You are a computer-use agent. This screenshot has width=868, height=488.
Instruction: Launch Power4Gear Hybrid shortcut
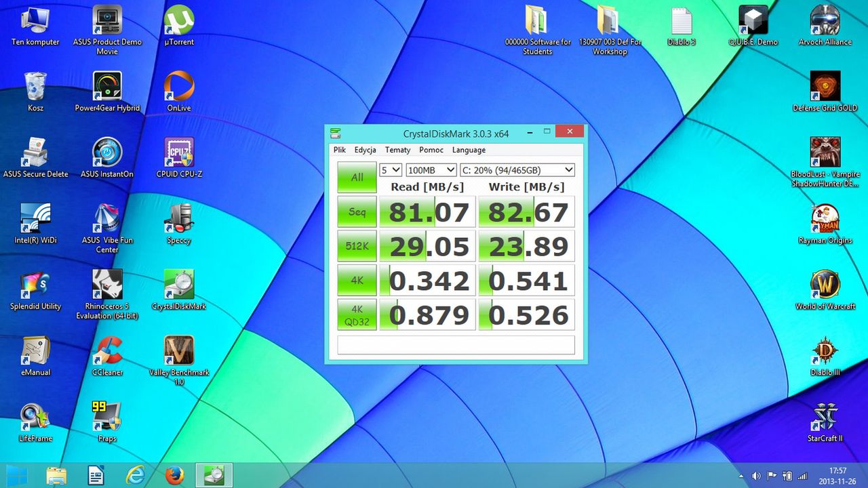107,93
